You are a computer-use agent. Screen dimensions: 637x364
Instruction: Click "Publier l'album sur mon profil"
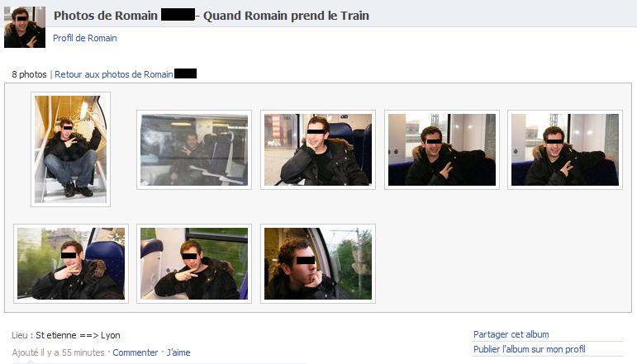[x=530, y=349]
